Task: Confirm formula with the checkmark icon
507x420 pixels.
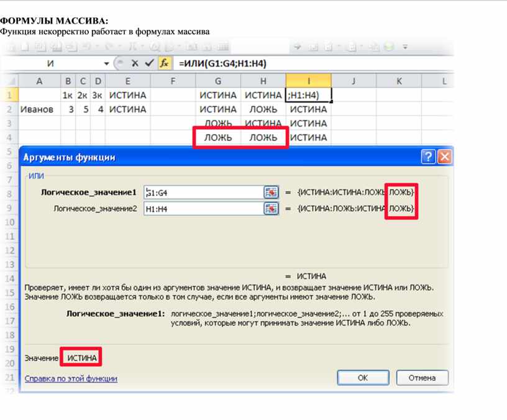Action: pyautogui.click(x=149, y=63)
